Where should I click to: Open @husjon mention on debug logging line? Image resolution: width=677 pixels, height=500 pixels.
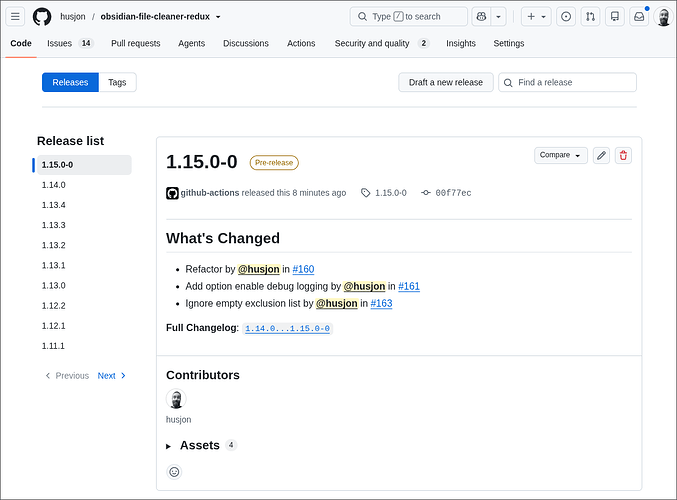[364, 286]
